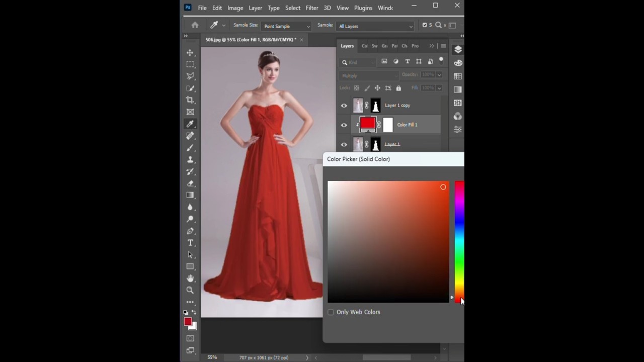
Task: Select the Quick Selection tool
Action: click(190, 88)
